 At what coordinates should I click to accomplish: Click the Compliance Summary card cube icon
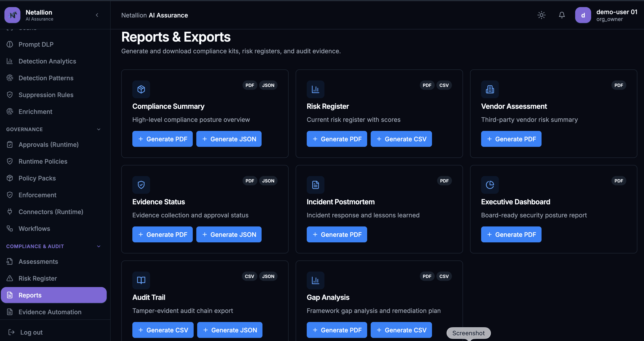(141, 89)
